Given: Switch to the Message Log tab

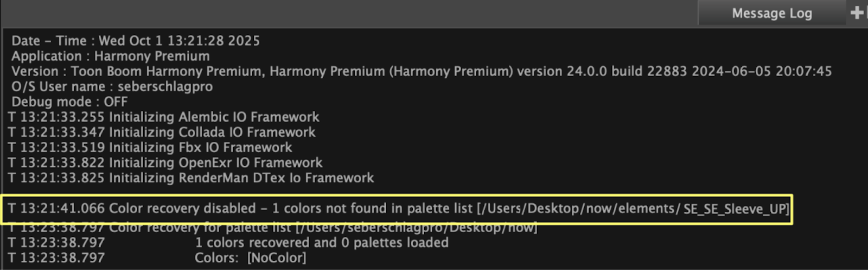Looking at the screenshot, I should [771, 13].
